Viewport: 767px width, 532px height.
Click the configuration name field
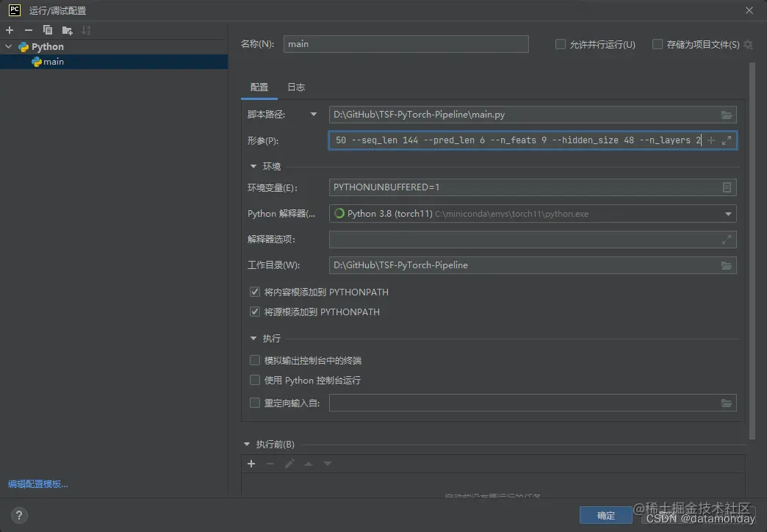pyautogui.click(x=406, y=44)
